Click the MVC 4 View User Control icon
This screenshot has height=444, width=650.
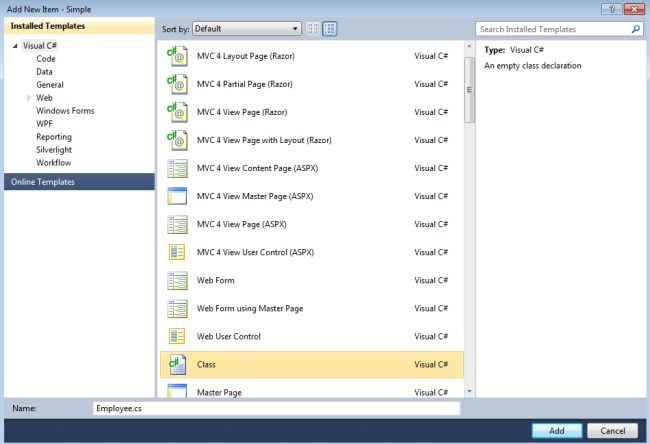(x=177, y=252)
